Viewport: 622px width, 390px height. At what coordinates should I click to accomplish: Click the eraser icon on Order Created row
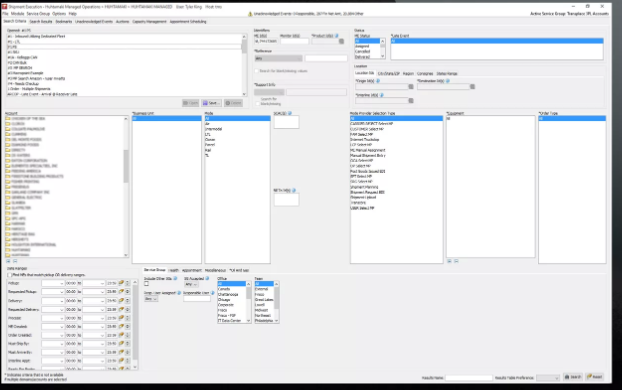121,335
